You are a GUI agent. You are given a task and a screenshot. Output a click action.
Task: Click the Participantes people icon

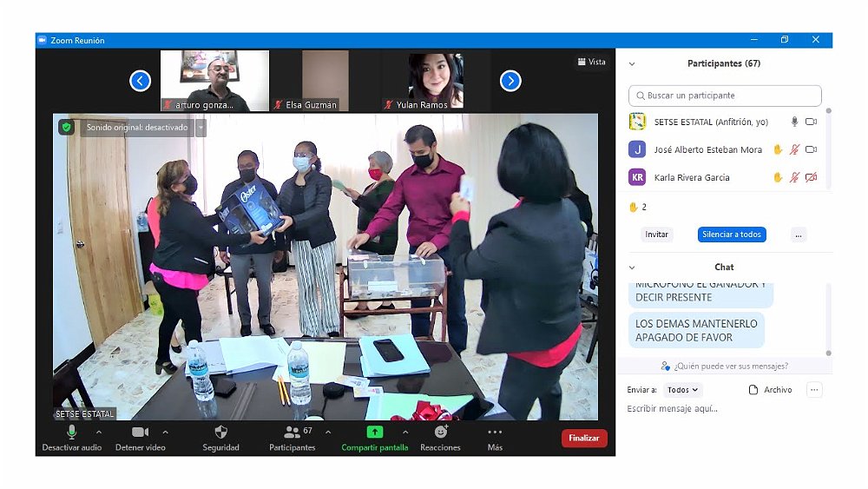(292, 433)
